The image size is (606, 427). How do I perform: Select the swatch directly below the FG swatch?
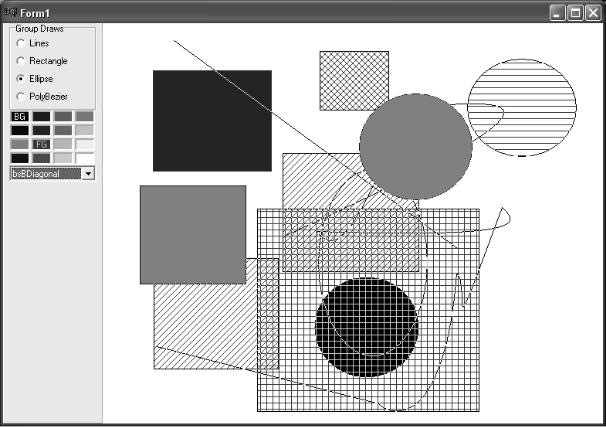pos(41,158)
